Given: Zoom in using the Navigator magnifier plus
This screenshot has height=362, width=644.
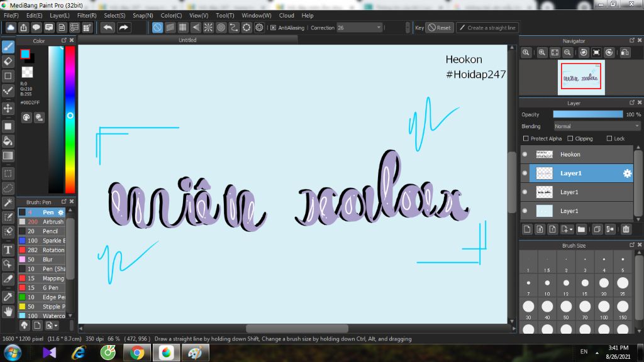Looking at the screenshot, I should coord(541,53).
